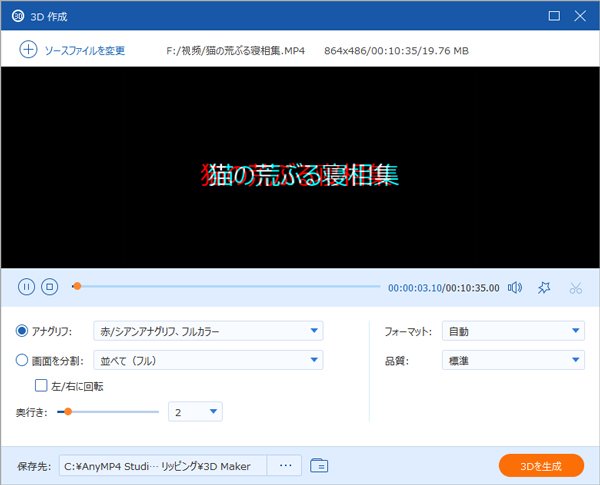Close the 3D 作成 window

(580, 16)
